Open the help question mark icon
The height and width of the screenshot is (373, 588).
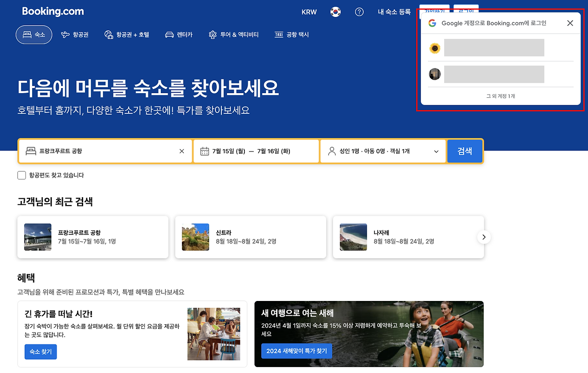[x=359, y=12]
